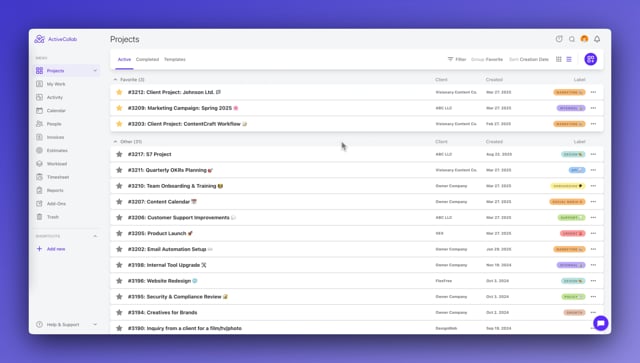Open Calendar in the sidebar
The height and width of the screenshot is (363, 640).
56,111
